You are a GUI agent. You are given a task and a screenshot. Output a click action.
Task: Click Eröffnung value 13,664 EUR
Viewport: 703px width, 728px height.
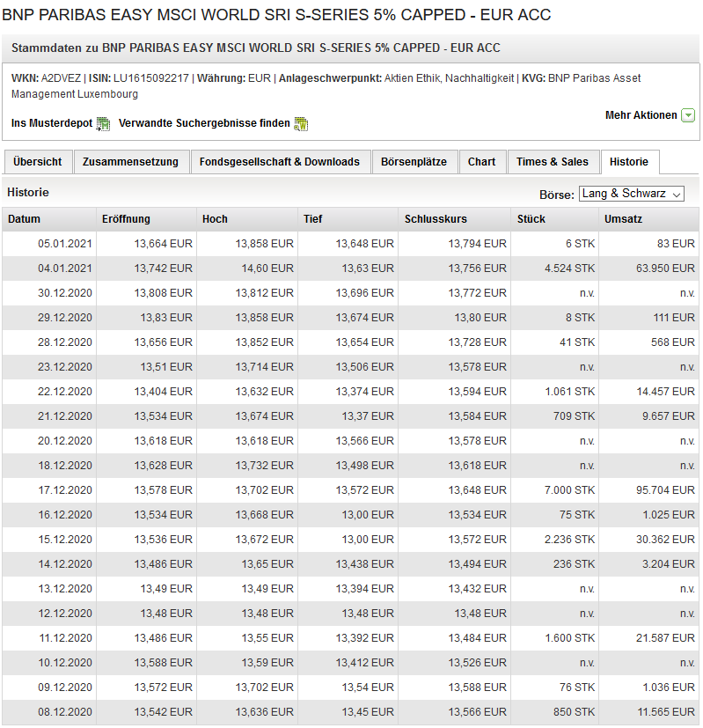coord(164,244)
